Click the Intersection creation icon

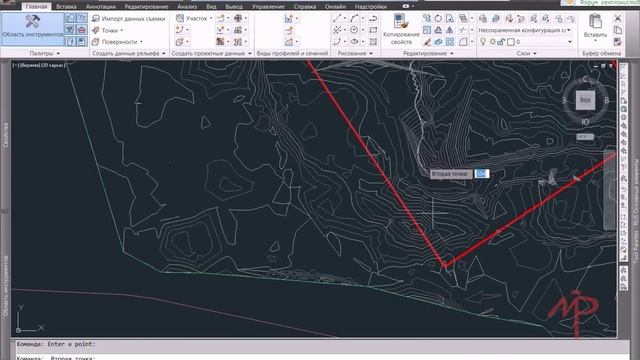click(x=238, y=18)
